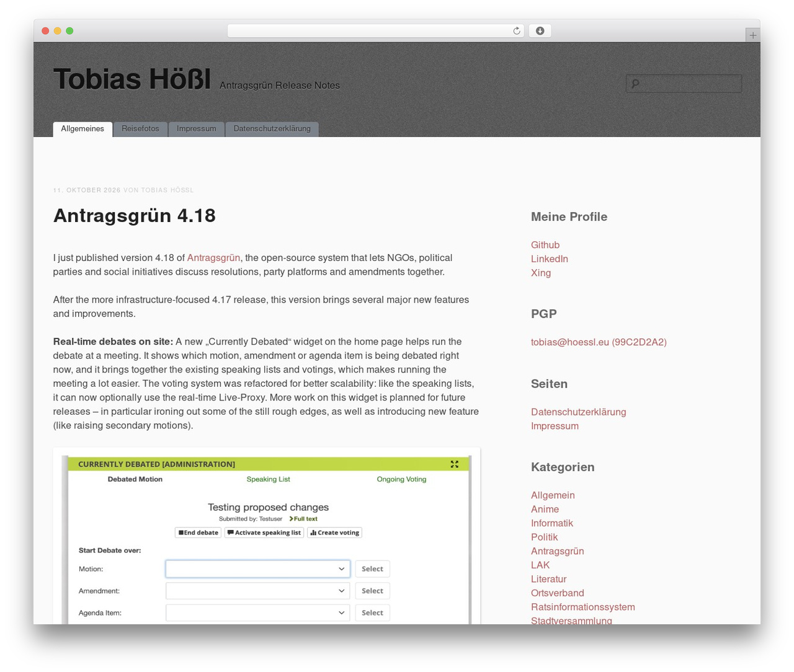Click Select next to Motion
This screenshot has height=672, width=794.
(x=372, y=568)
